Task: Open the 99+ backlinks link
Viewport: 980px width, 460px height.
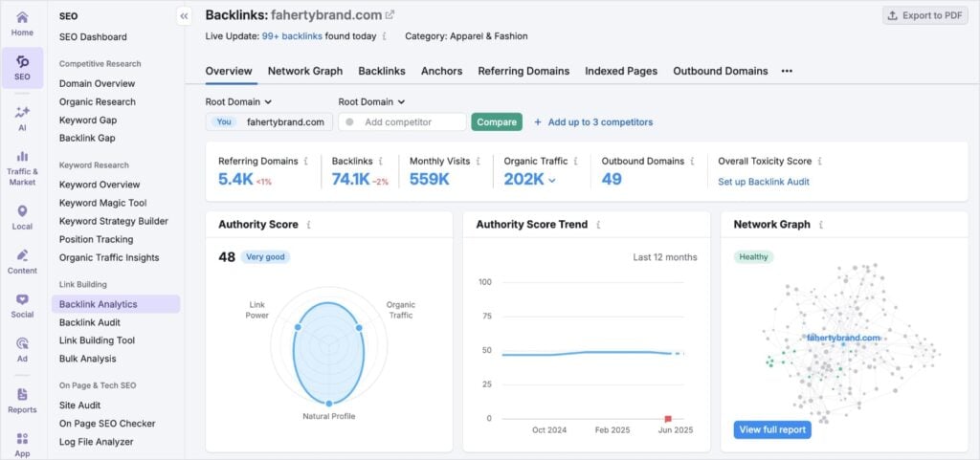Action: coord(292,36)
